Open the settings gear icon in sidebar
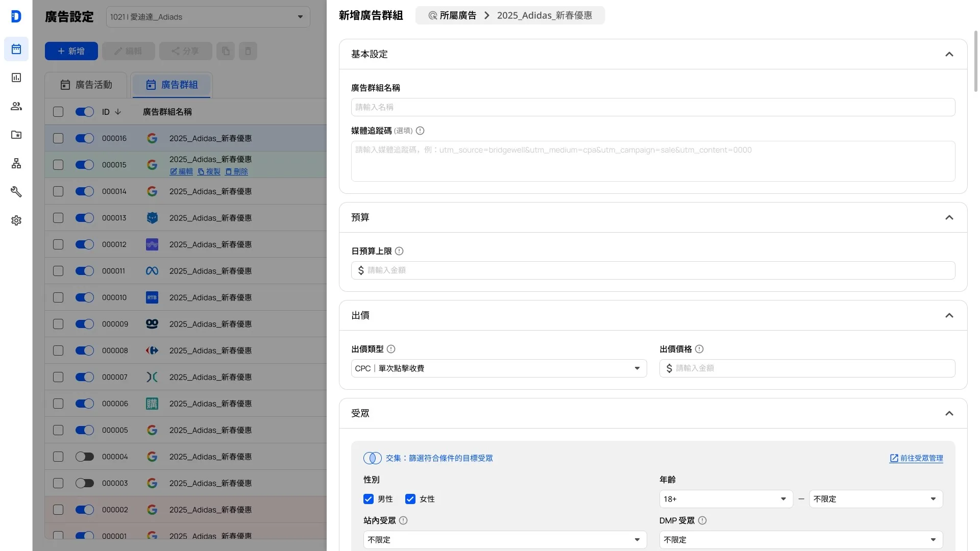Image resolution: width=980 pixels, height=551 pixels. (16, 220)
